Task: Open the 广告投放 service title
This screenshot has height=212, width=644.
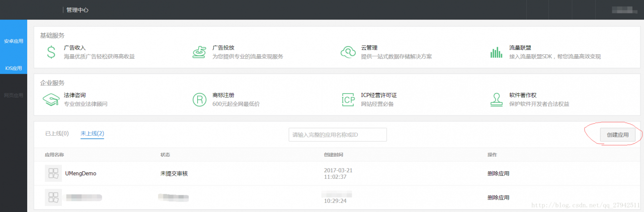Action: [223, 47]
